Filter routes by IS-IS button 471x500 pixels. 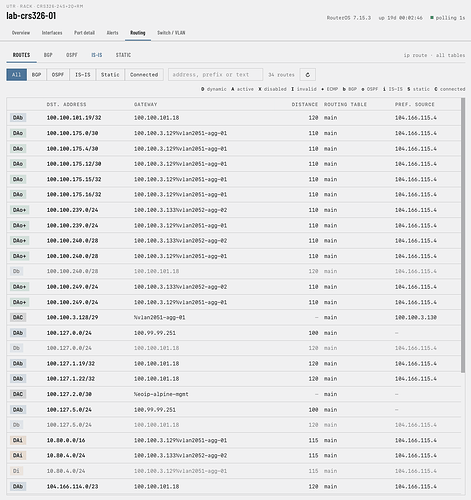tap(83, 75)
